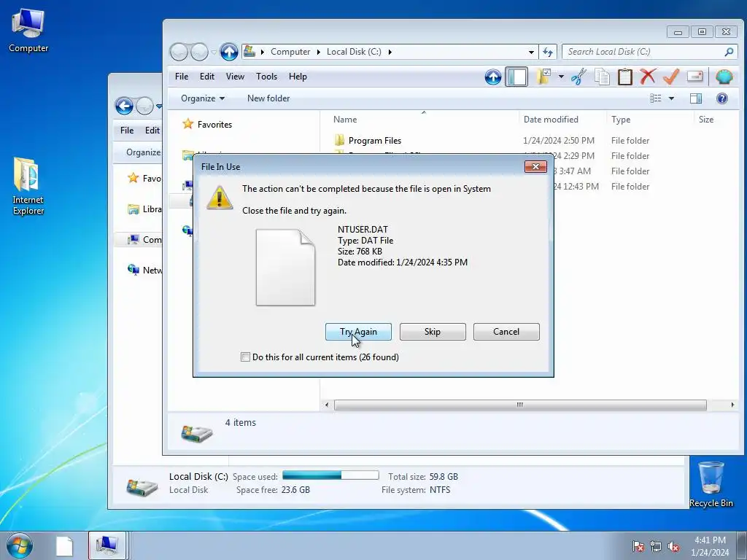Image resolution: width=747 pixels, height=560 pixels.
Task: Expand arrow after Computer in address path
Action: point(318,52)
